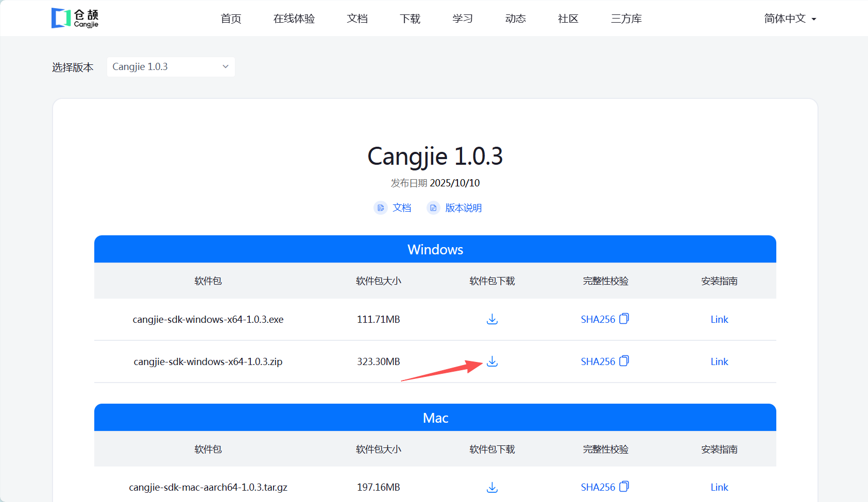Viewport: 868px width, 502px height.
Task: Select file name cangjie-sdk-windows-x64-1.0.3.zip
Action: pyautogui.click(x=208, y=361)
